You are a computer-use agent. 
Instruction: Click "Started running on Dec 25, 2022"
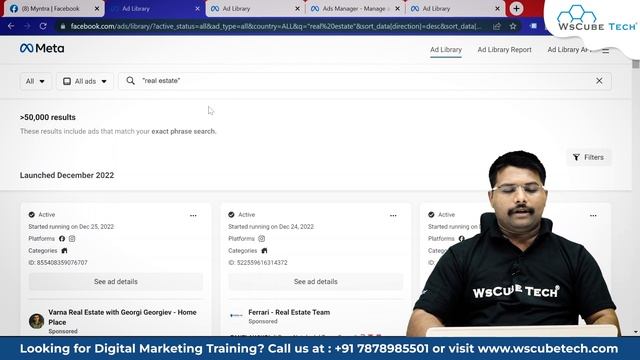71,227
